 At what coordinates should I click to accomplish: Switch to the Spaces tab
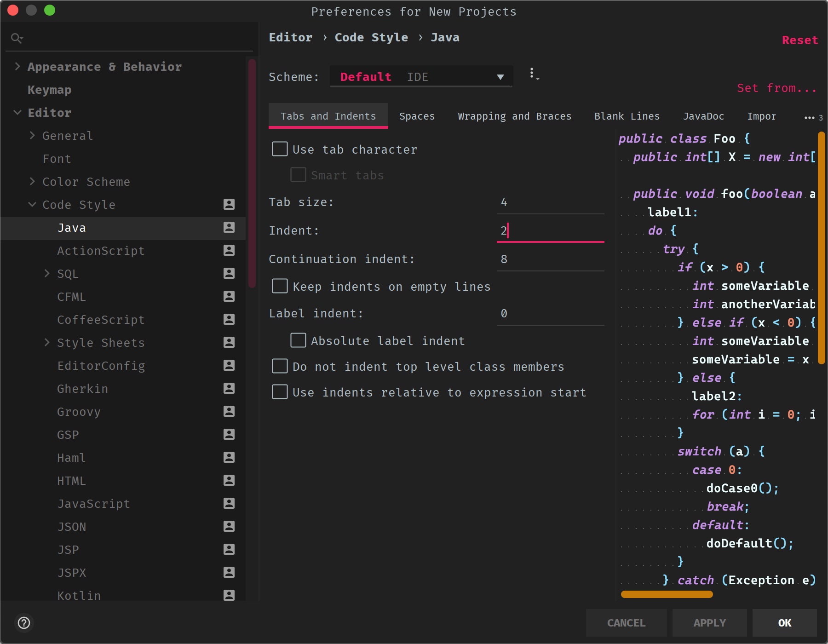417,116
